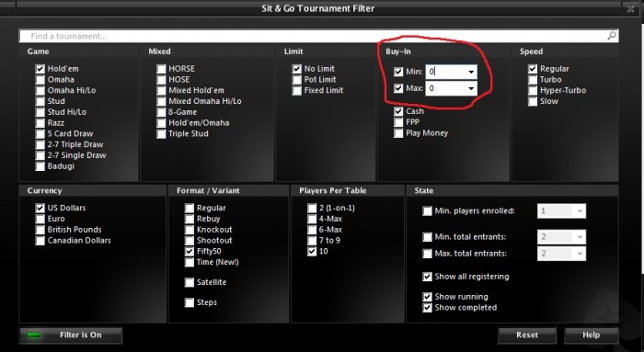This screenshot has height=352, width=644.
Task: Uncheck the US Dollars currency box
Action: click(x=40, y=208)
